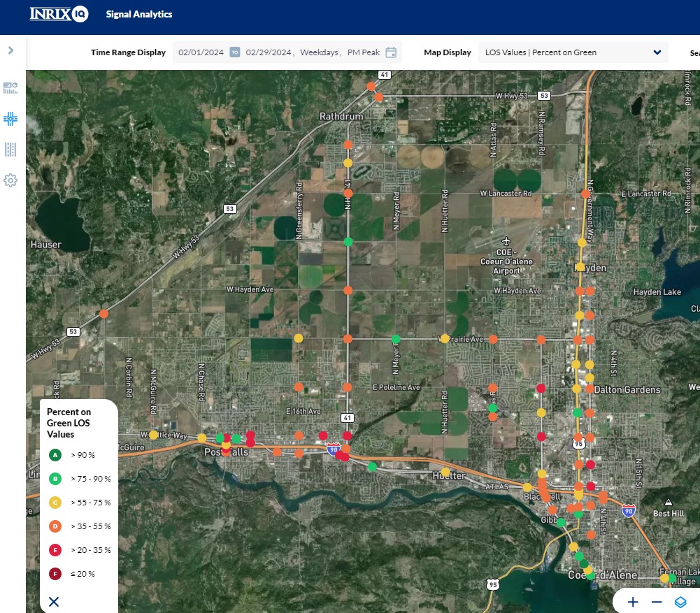Click the 02/01/2024 start date

pos(201,52)
